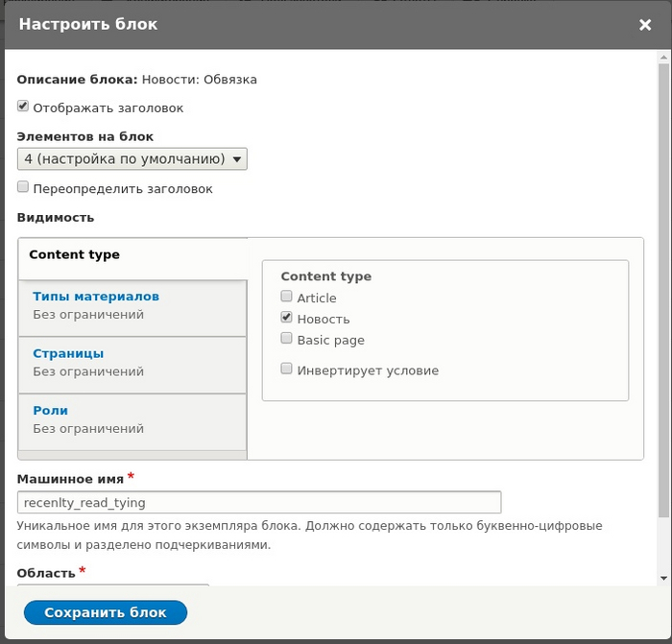The height and width of the screenshot is (644, 672).
Task: Toggle Отображать заголовок checkbox
Action: pyautogui.click(x=23, y=107)
